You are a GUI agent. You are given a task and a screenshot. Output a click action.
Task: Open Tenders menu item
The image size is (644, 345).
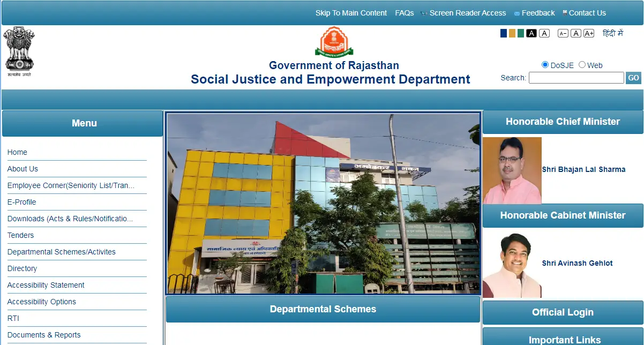[x=20, y=235]
